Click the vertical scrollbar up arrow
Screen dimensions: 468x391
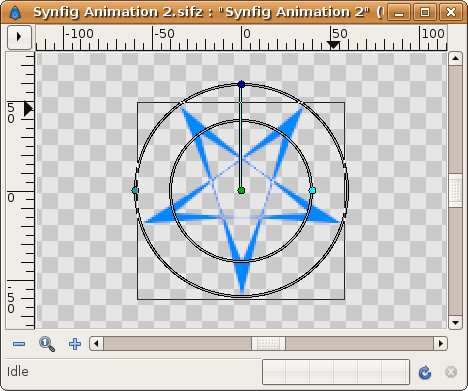455,59
